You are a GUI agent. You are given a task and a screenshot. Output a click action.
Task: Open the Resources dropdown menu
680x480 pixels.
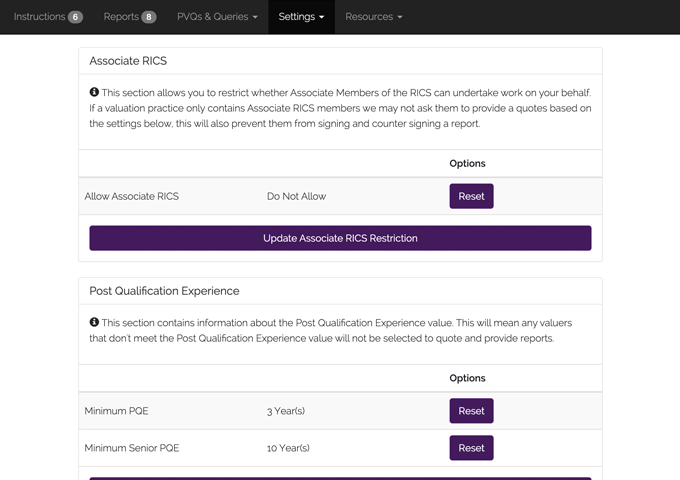click(x=374, y=17)
